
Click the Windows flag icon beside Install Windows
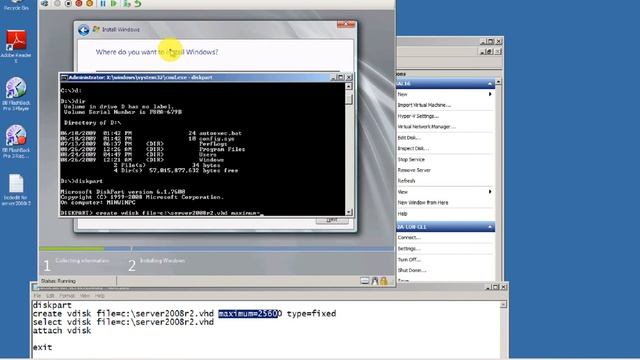click(x=96, y=29)
